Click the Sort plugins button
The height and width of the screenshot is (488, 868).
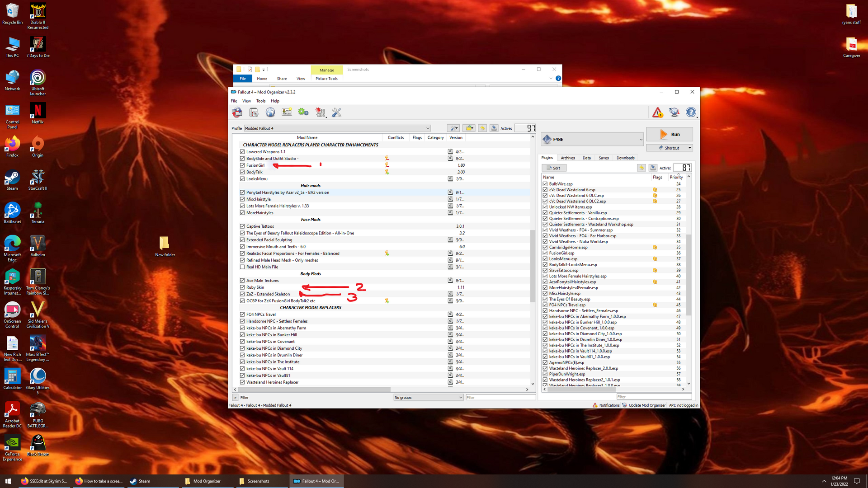tap(554, 168)
